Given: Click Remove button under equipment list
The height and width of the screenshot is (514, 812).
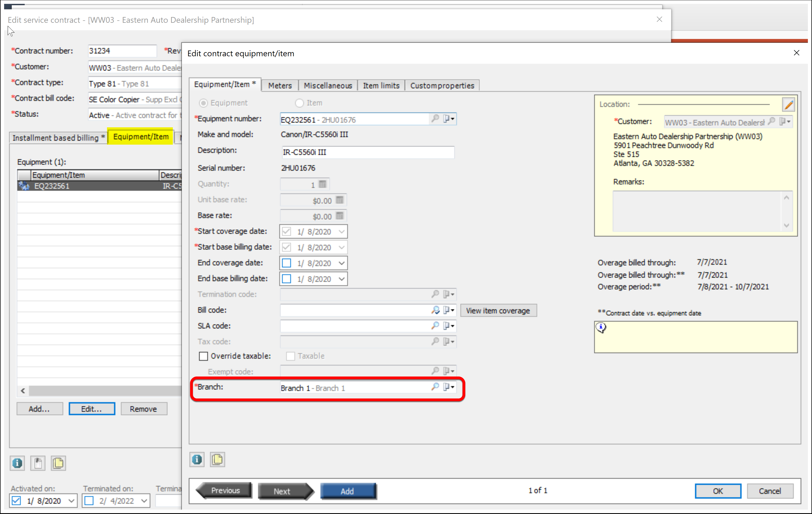Looking at the screenshot, I should [144, 409].
